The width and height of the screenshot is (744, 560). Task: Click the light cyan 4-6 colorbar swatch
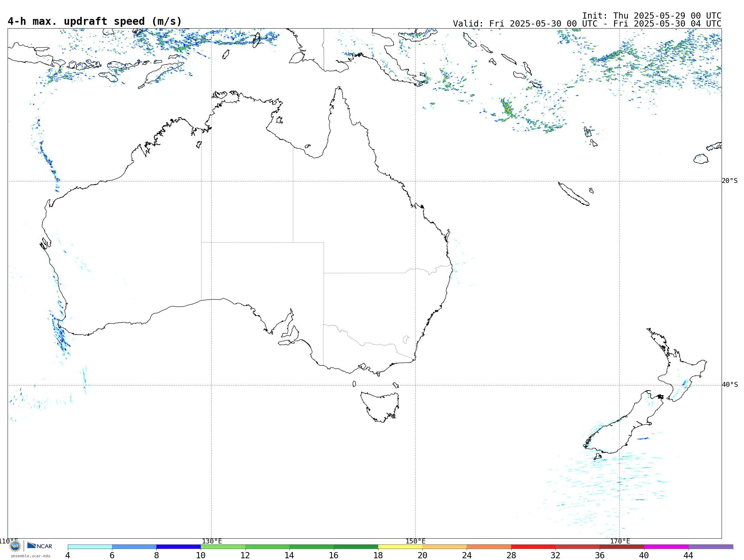pos(90,547)
